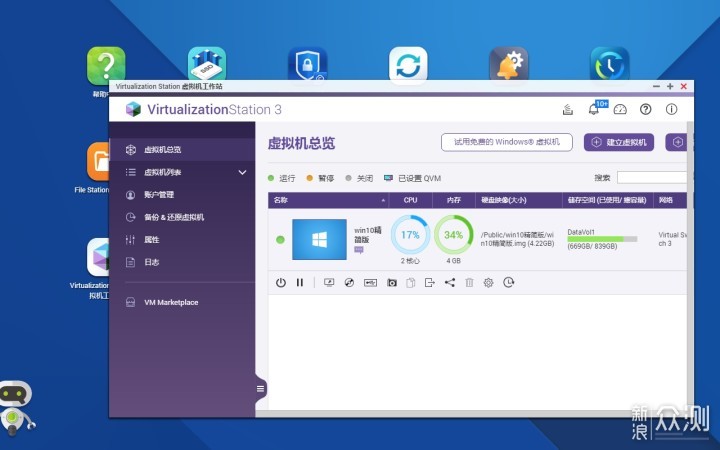The width and height of the screenshot is (720, 450).
Task: Click the 建立虚拟机 button
Action: pyautogui.click(x=618, y=142)
